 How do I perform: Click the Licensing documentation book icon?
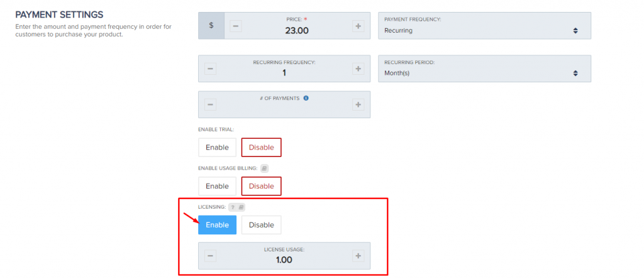point(240,207)
